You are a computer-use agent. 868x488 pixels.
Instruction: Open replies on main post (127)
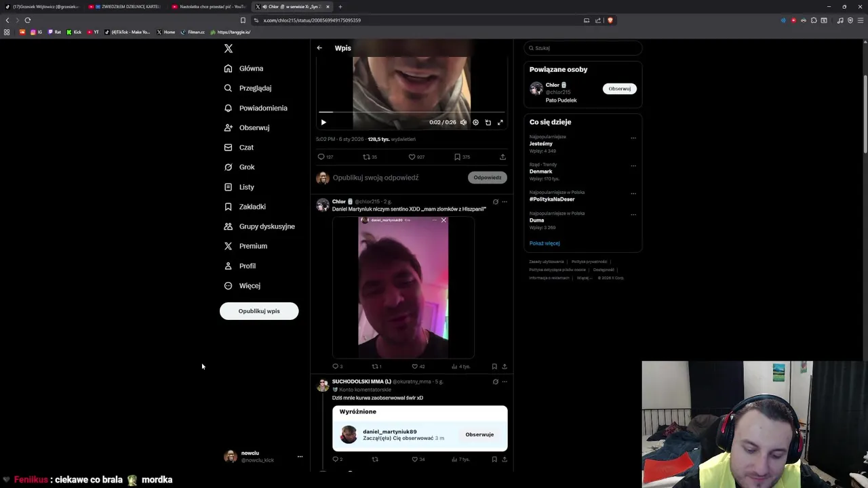(325, 157)
